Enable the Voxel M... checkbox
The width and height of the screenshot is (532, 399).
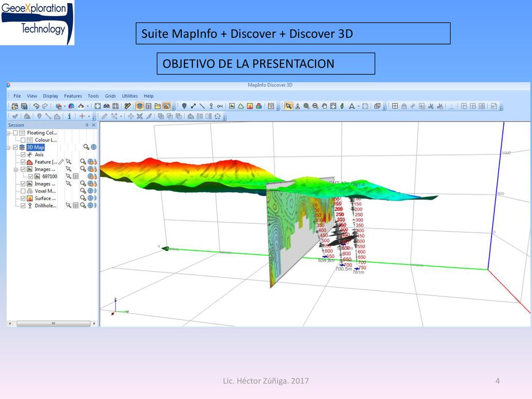(23, 191)
